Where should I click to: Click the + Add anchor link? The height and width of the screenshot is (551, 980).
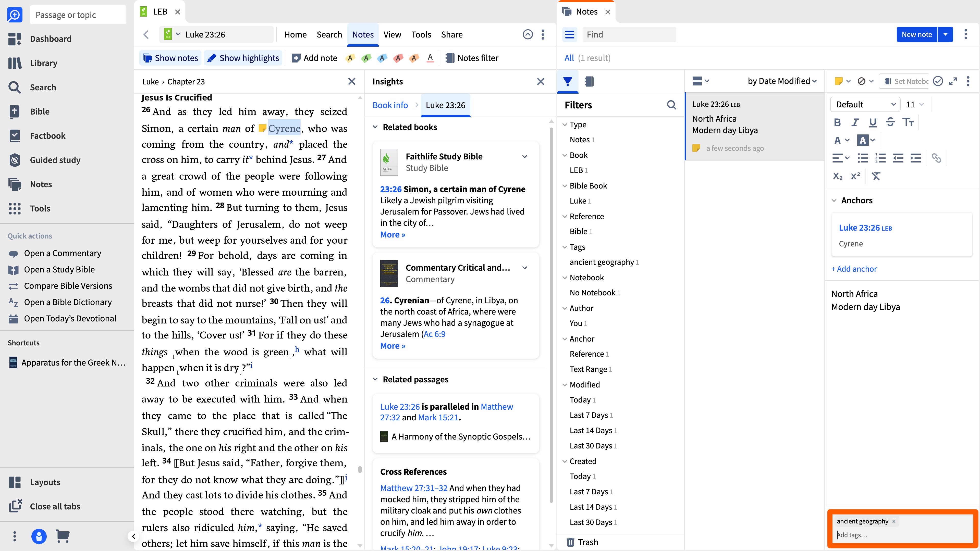[854, 269]
